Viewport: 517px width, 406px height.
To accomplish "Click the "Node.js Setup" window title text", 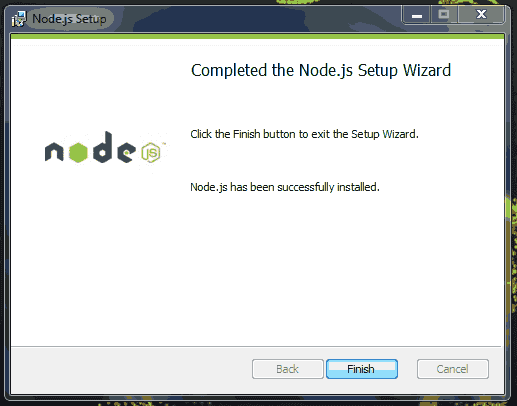I will coord(69,19).
